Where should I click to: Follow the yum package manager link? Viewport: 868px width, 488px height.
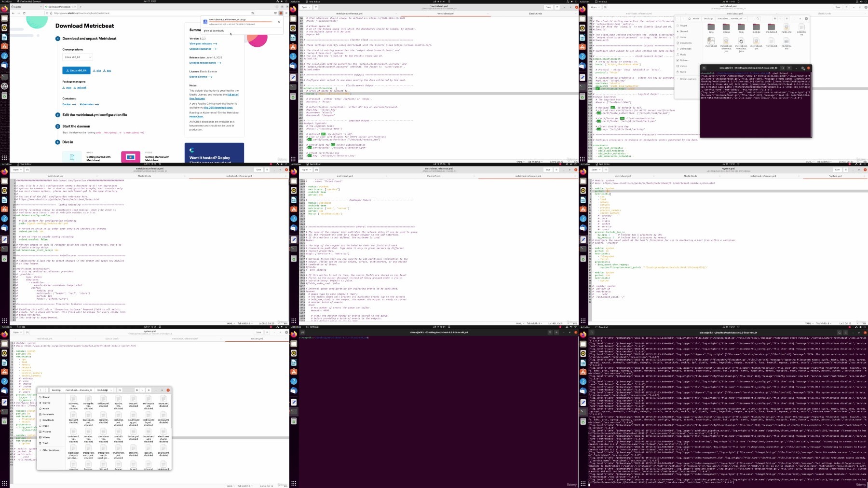(x=67, y=87)
